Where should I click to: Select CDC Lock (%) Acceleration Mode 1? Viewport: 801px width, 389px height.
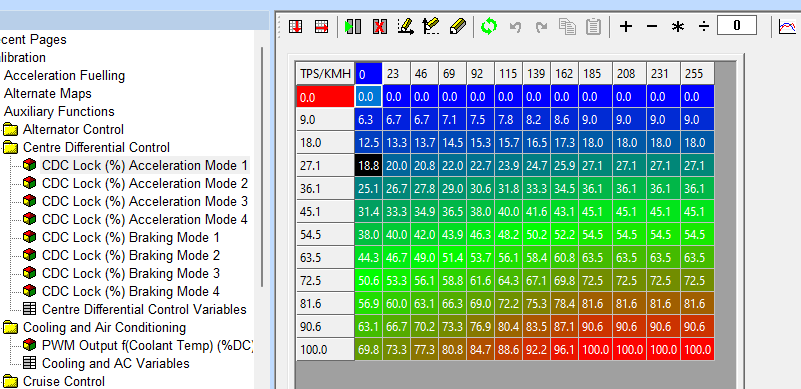tap(145, 166)
